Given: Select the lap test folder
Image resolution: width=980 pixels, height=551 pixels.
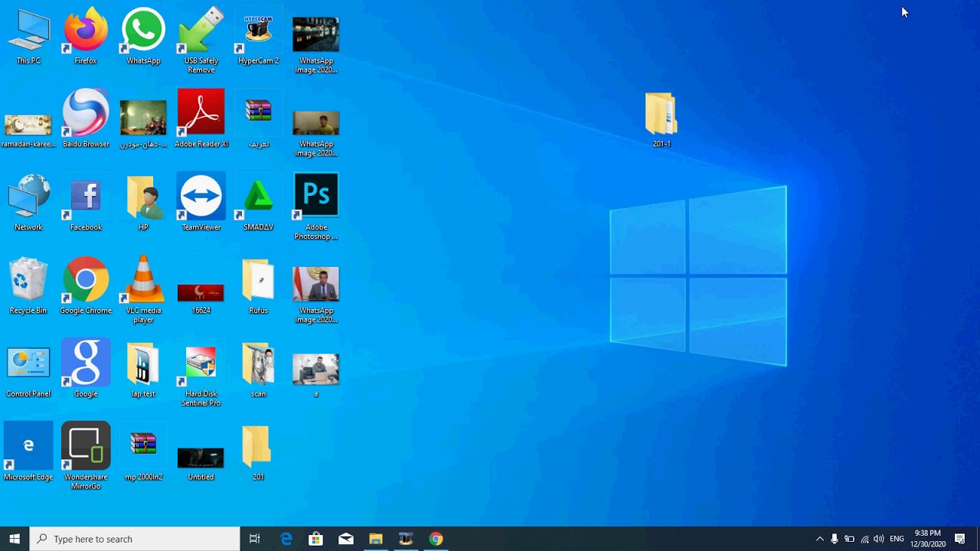Looking at the screenshot, I should (143, 369).
